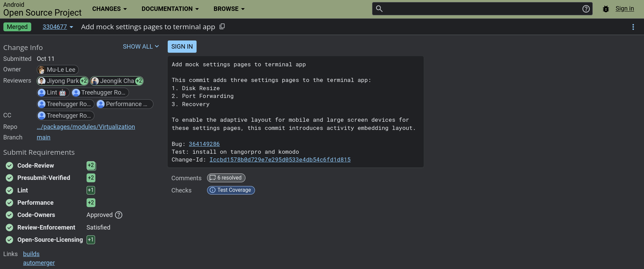Image resolution: width=644 pixels, height=269 pixels.
Task: Click the bug report icon
Action: coord(606,9)
